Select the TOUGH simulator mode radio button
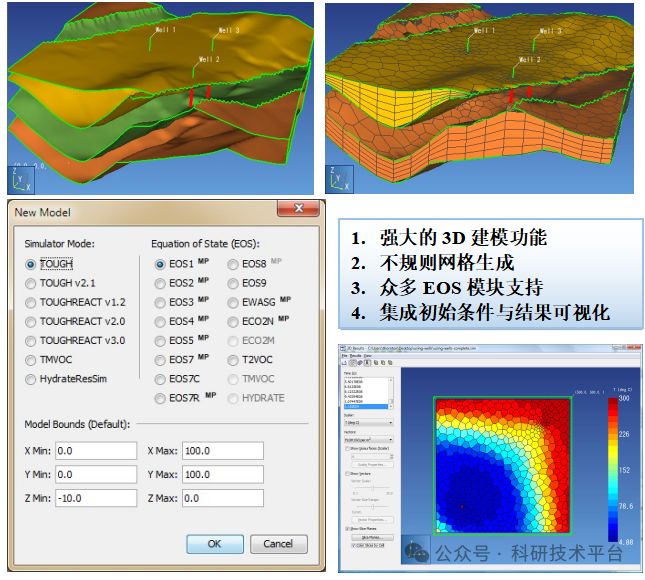Viewport: 645px width, 580px height. point(30,264)
